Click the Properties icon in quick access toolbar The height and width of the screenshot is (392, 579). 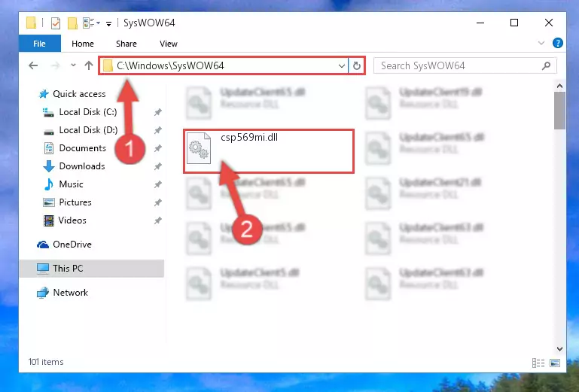pos(56,23)
